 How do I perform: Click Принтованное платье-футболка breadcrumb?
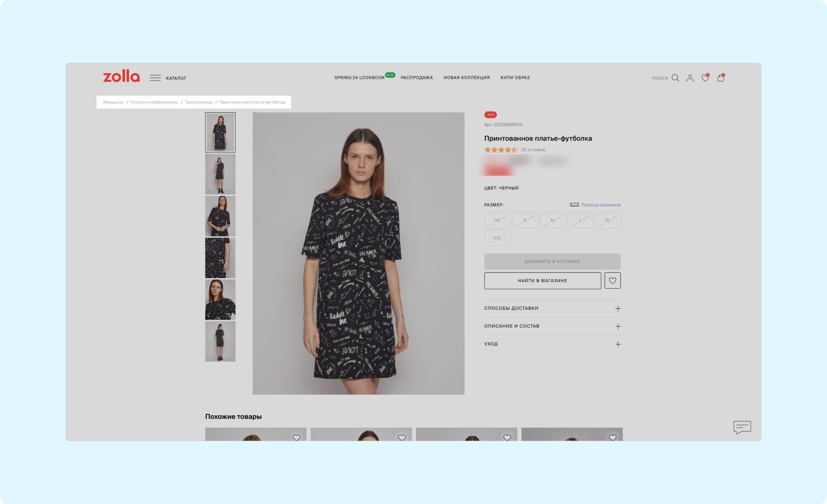point(252,102)
